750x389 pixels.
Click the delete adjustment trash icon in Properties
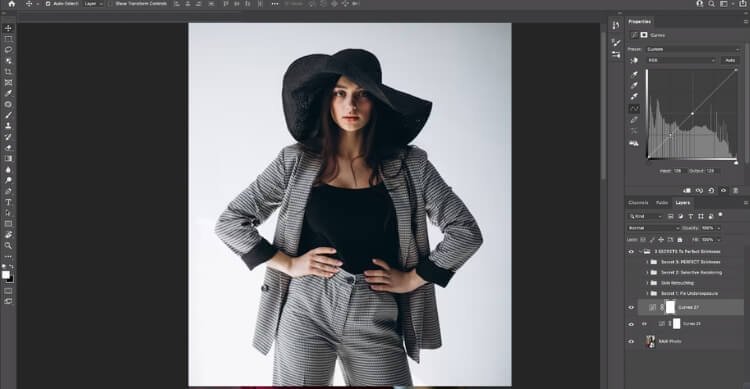736,190
